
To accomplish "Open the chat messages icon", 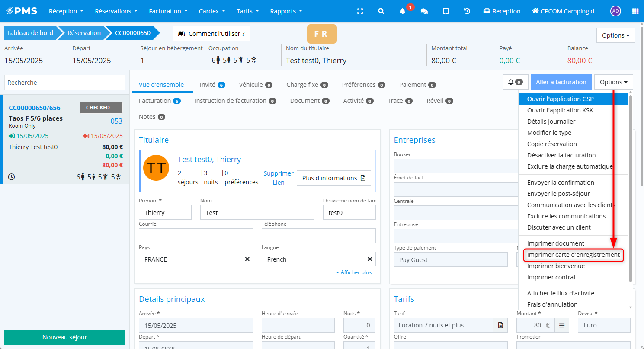I will tap(424, 11).
